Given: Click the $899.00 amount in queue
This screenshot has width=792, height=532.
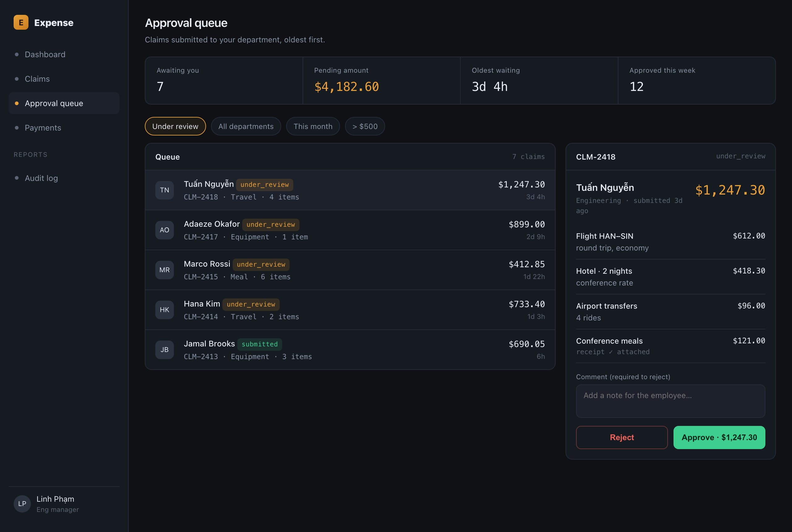Looking at the screenshot, I should (x=527, y=224).
